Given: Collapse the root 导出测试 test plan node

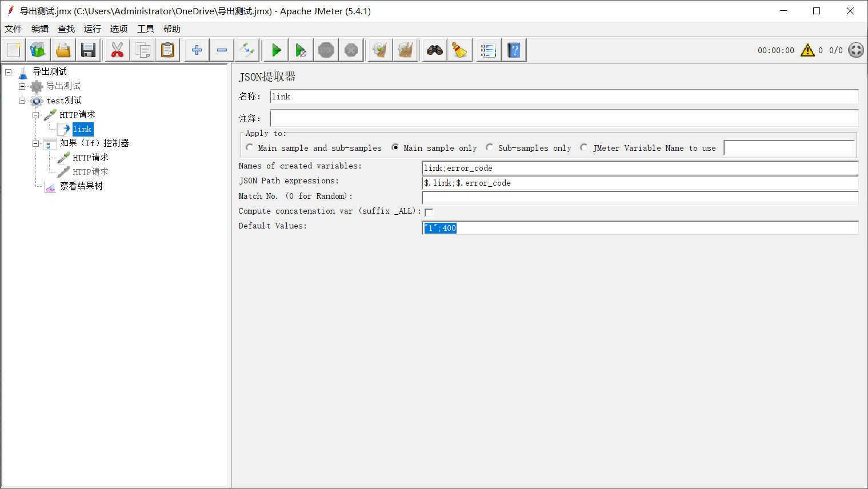Looking at the screenshot, I should (x=9, y=72).
